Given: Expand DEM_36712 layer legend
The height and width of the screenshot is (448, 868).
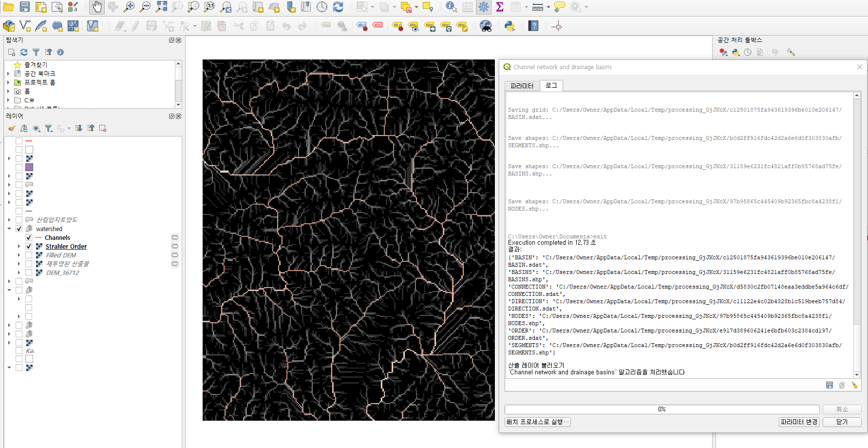Looking at the screenshot, I should (19, 273).
